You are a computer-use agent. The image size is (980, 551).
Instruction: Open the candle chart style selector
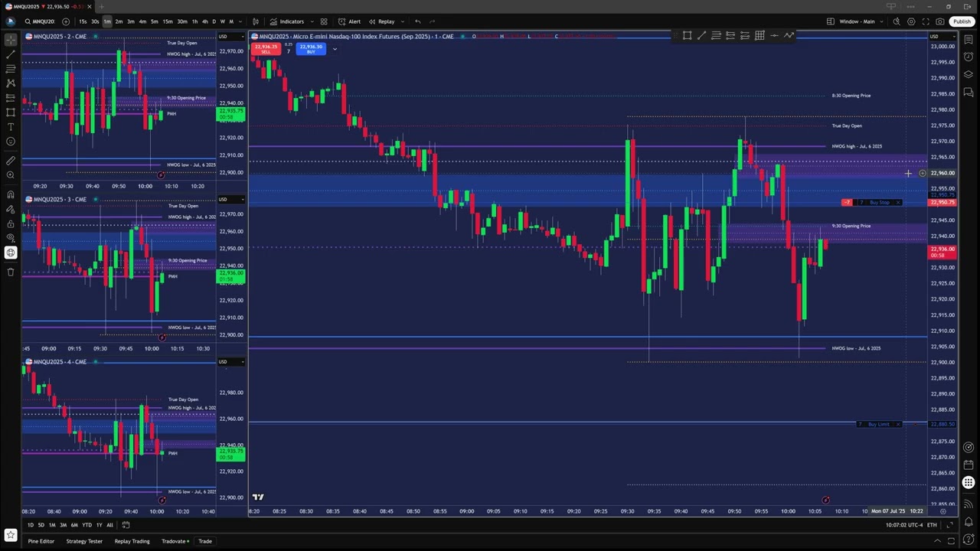pos(256,21)
